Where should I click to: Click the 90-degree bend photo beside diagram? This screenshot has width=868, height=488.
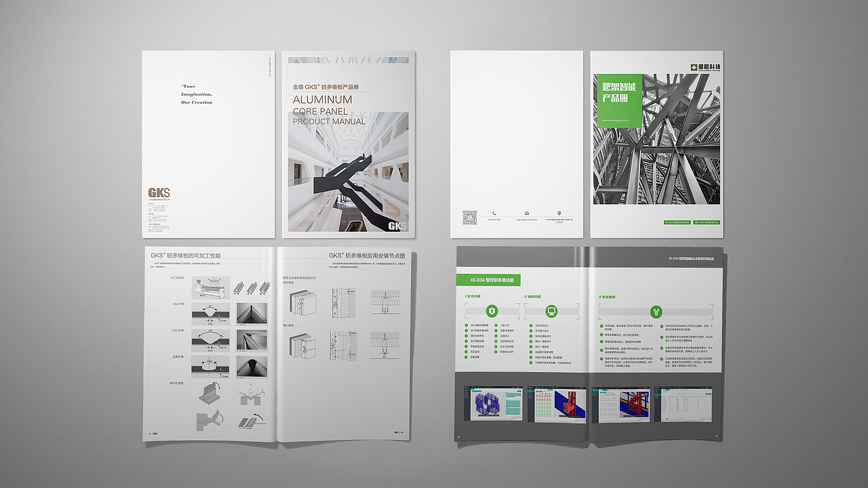click(x=252, y=314)
